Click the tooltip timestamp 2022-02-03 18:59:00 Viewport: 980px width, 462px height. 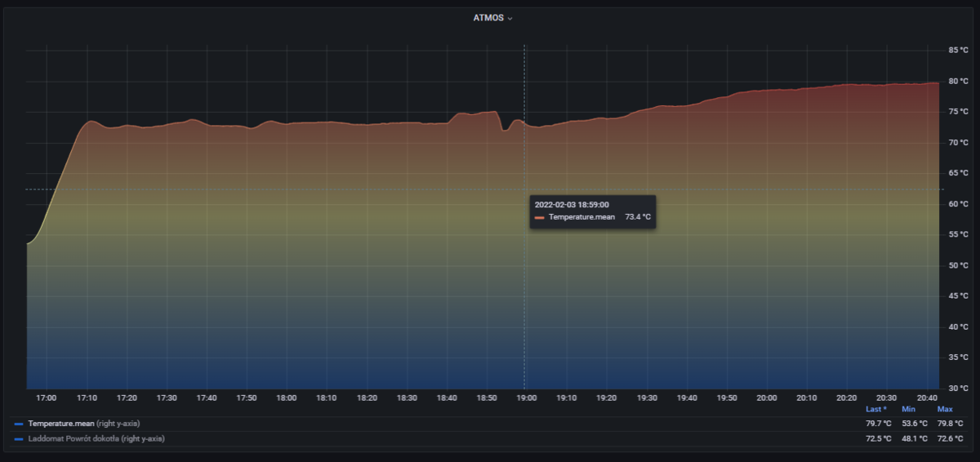[x=572, y=205]
